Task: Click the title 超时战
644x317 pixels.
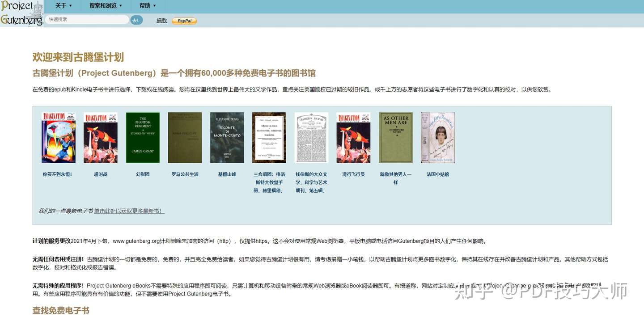Action: coord(101,174)
